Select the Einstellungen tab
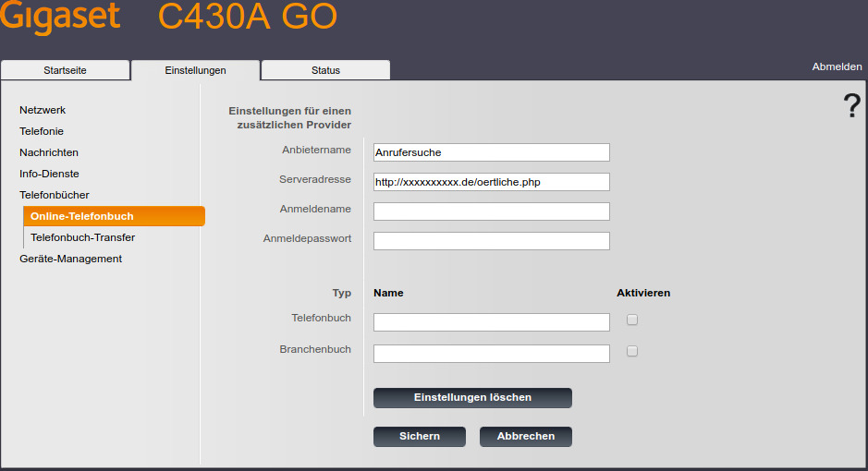Screen dimensions: 868x471 pyautogui.click(x=195, y=70)
